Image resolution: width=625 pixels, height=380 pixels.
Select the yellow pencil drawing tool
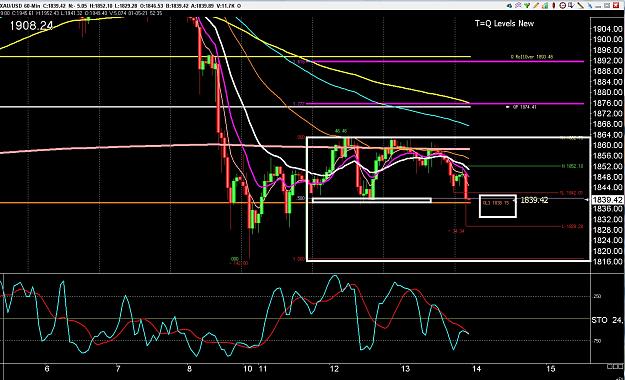tap(536, 6)
